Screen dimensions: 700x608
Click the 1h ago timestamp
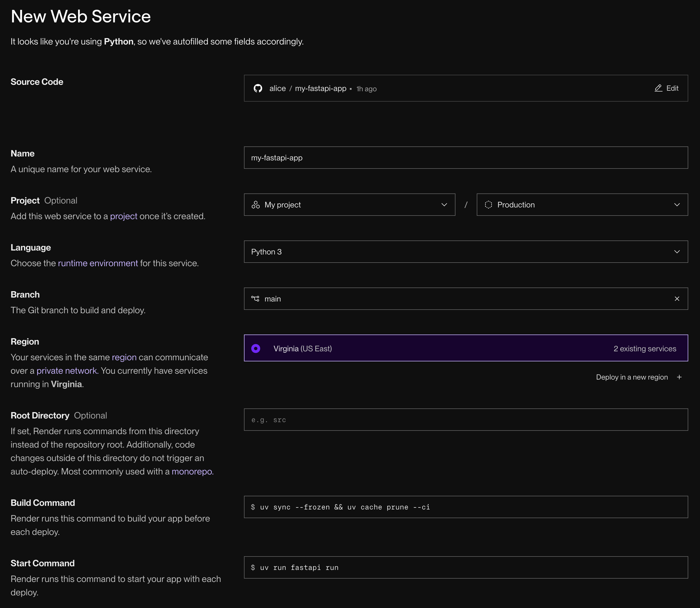click(366, 89)
